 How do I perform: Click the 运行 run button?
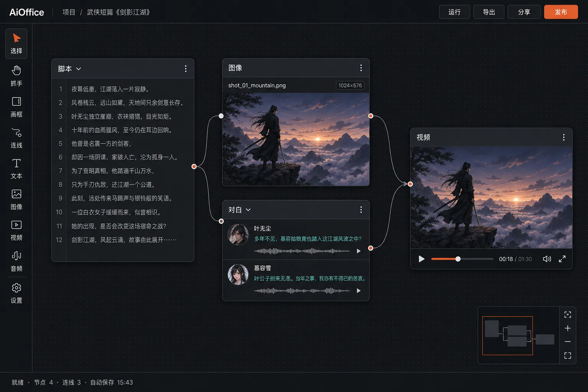click(454, 12)
